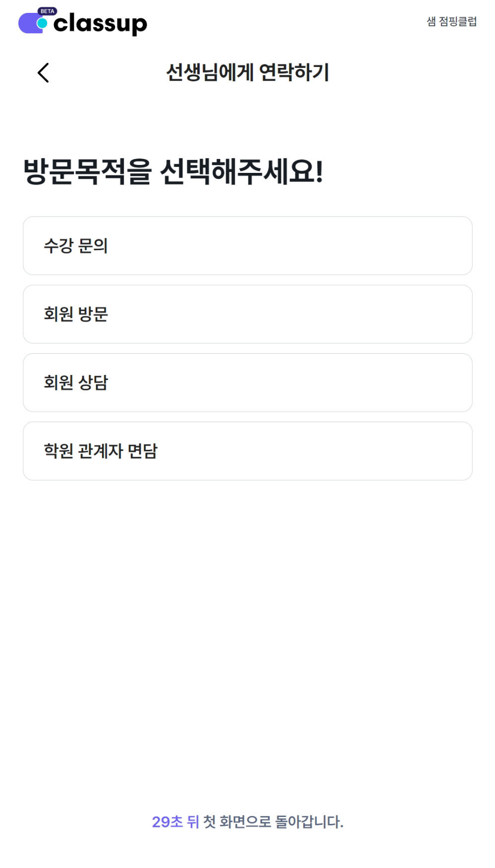Select the 수강 문의 option
Image resolution: width=495 pixels, height=868 pixels.
pos(247,246)
